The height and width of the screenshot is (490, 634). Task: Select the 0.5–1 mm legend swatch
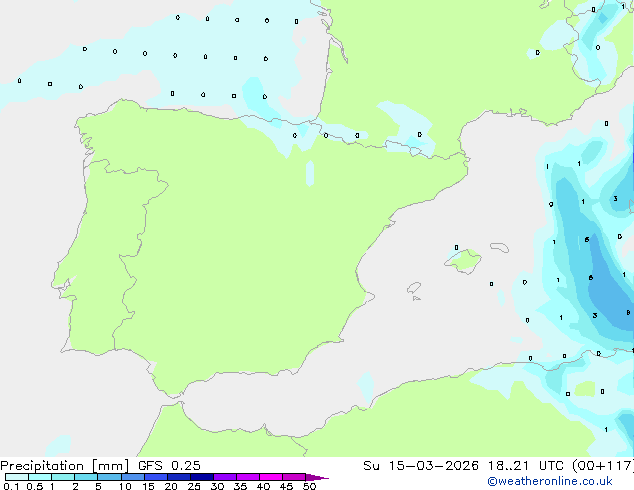point(40,477)
